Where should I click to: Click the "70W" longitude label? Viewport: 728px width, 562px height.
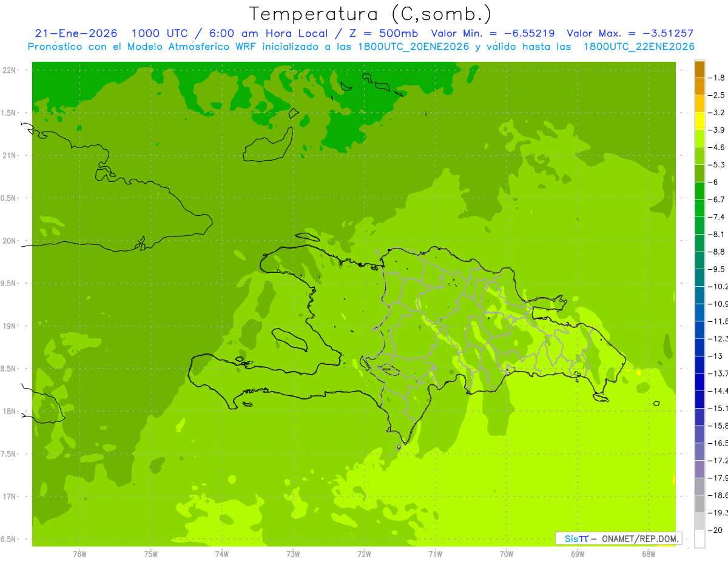click(507, 554)
